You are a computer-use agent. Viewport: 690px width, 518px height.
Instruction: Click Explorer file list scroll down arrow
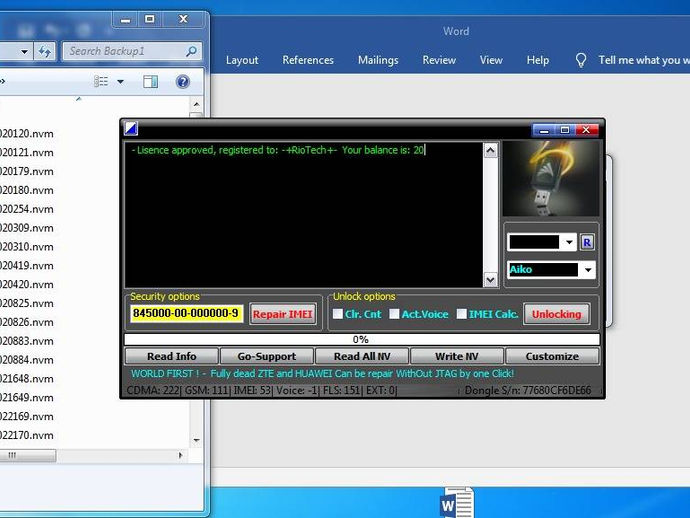tap(196, 440)
